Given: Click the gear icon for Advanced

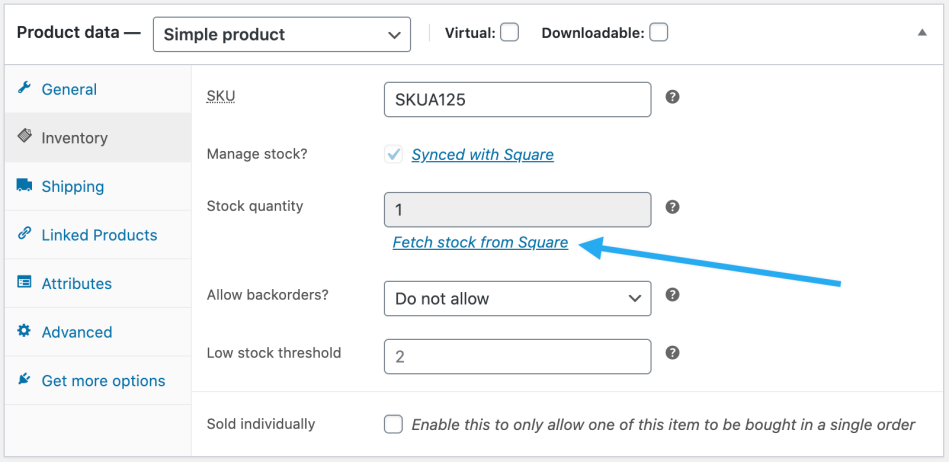Looking at the screenshot, I should (25, 331).
